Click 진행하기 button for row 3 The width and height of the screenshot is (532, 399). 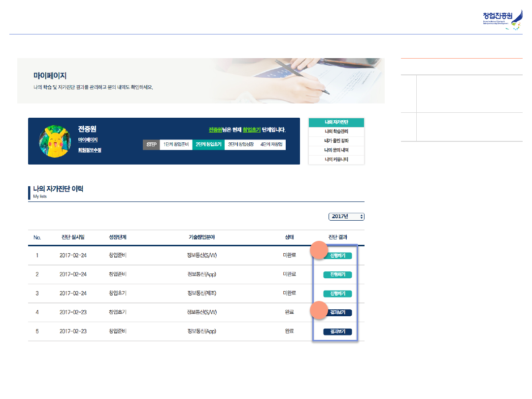[x=337, y=294]
